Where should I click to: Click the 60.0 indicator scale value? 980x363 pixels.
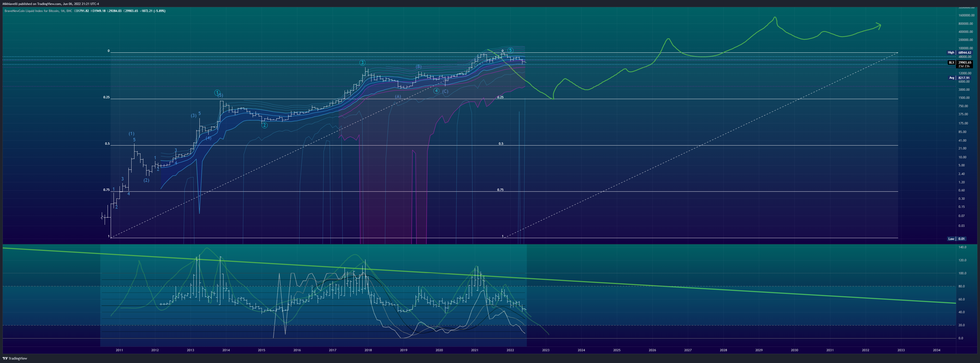pos(961,300)
